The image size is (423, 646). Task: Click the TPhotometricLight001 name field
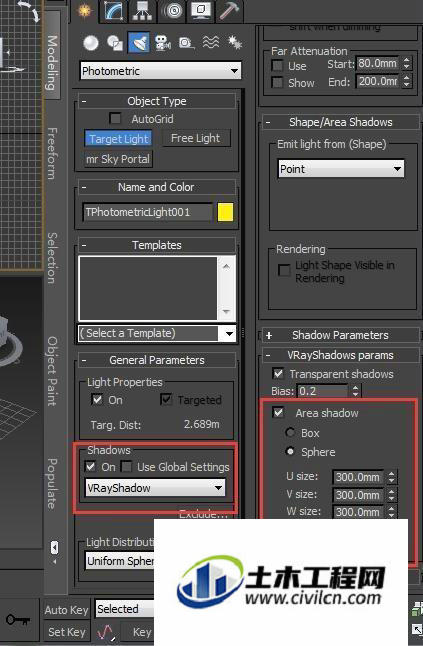[147, 212]
